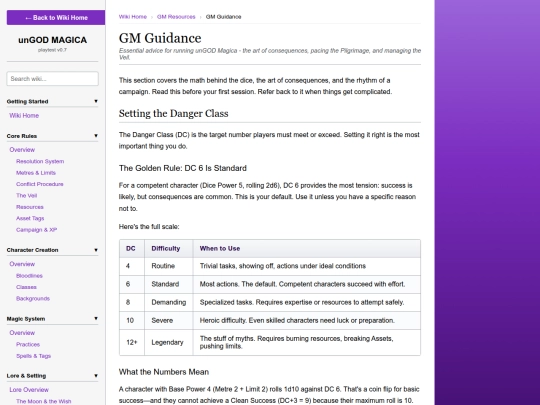This screenshot has width=540, height=405.
Task: Click the Character Creation section header
Action: click(52, 250)
